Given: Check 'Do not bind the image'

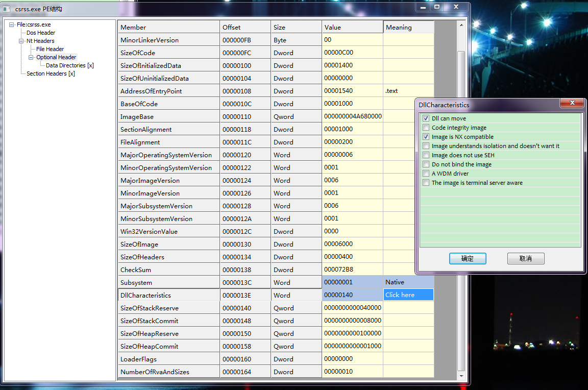Looking at the screenshot, I should (426, 164).
